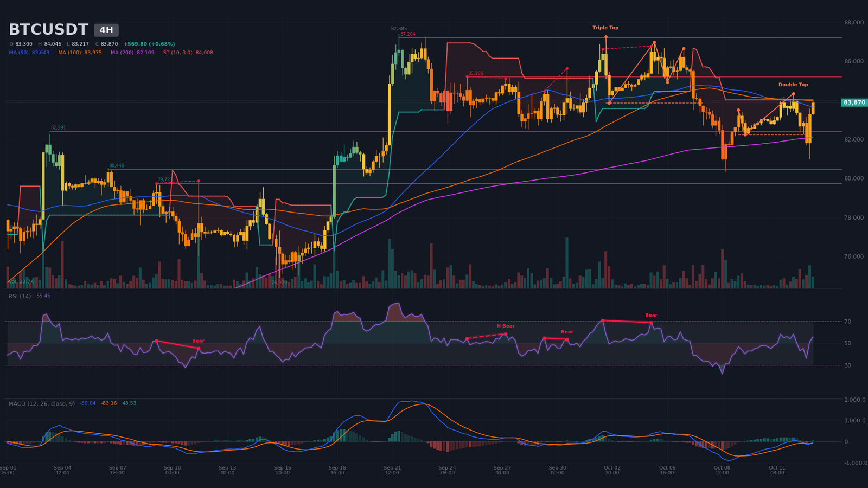868x488 pixels.
Task: Click the BTCUSDT symbol title
Action: [x=48, y=30]
